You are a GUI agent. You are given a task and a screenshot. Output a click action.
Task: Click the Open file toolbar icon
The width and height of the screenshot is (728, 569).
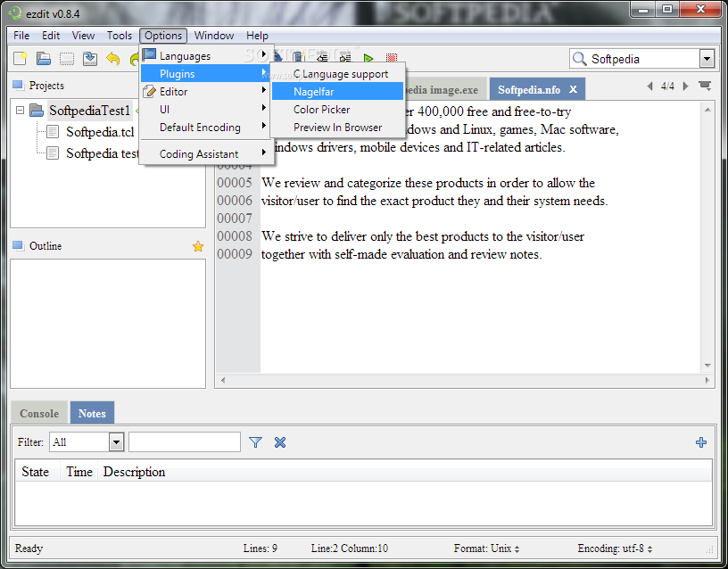pyautogui.click(x=43, y=59)
